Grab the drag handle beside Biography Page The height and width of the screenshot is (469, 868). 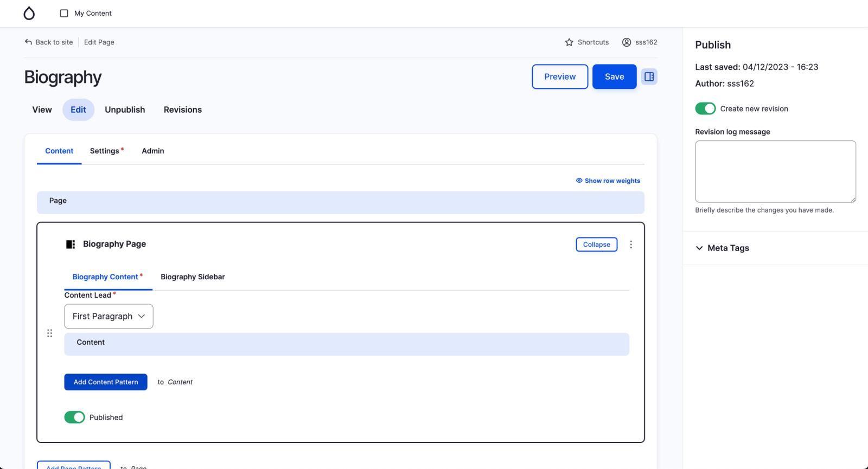49,333
